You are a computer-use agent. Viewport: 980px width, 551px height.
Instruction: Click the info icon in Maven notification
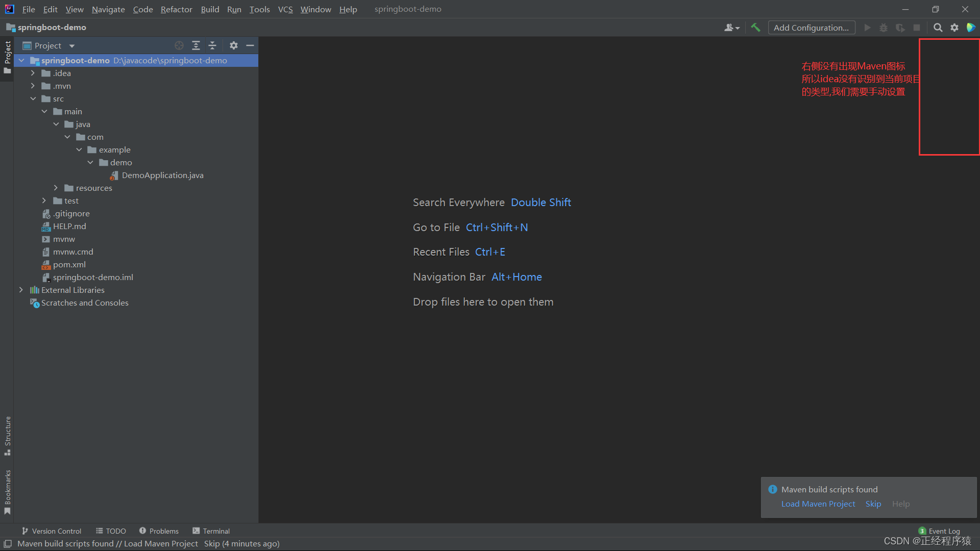pyautogui.click(x=773, y=489)
